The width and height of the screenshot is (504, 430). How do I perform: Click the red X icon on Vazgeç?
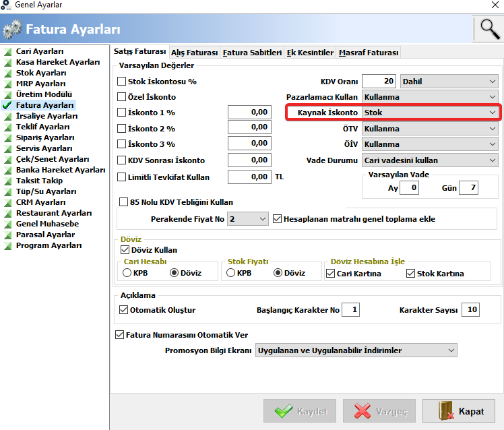pyautogui.click(x=363, y=410)
